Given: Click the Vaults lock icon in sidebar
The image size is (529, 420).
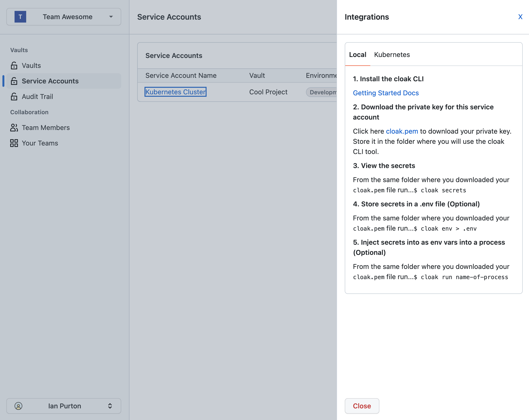Looking at the screenshot, I should point(14,65).
